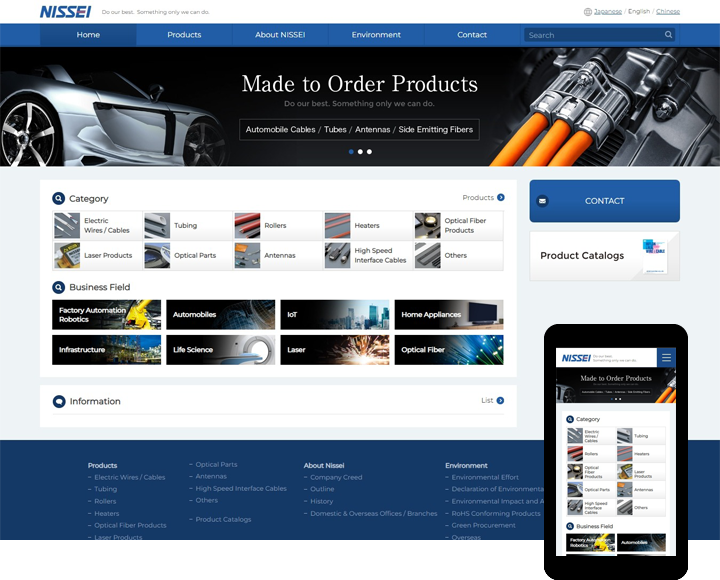Click footer link Green Procurement
This screenshot has width=720, height=580.
(x=484, y=525)
